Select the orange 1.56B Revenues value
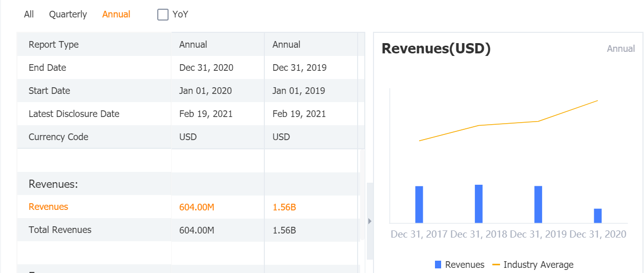Image resolution: width=644 pixels, height=273 pixels. tap(284, 207)
